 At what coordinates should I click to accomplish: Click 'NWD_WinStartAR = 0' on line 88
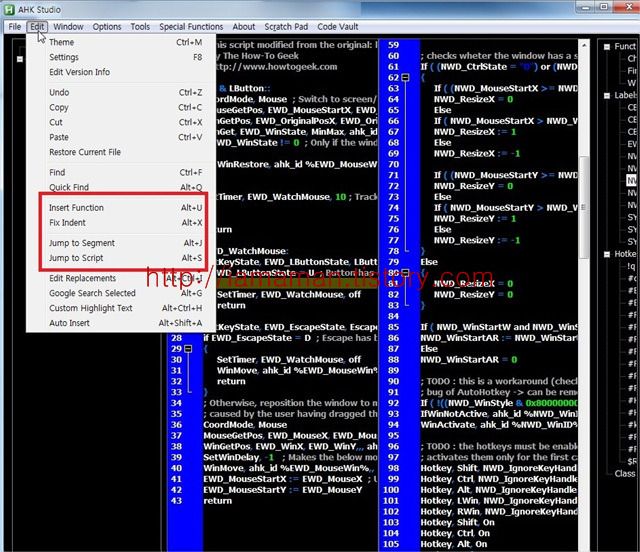tap(469, 360)
